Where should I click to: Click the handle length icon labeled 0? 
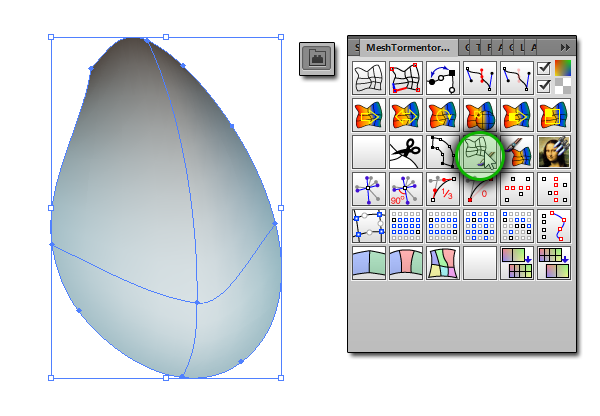480,191
